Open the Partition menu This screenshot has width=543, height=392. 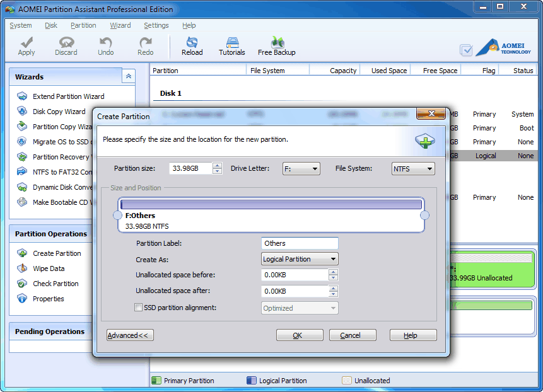tap(83, 25)
